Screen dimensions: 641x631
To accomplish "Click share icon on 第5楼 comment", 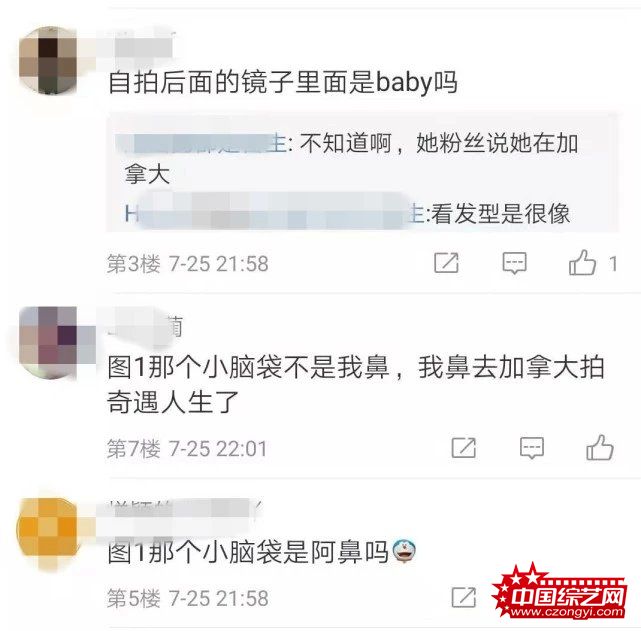I will (464, 597).
